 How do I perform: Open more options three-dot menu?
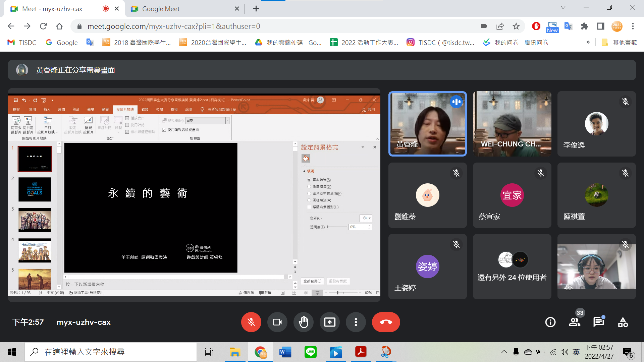coord(356,322)
